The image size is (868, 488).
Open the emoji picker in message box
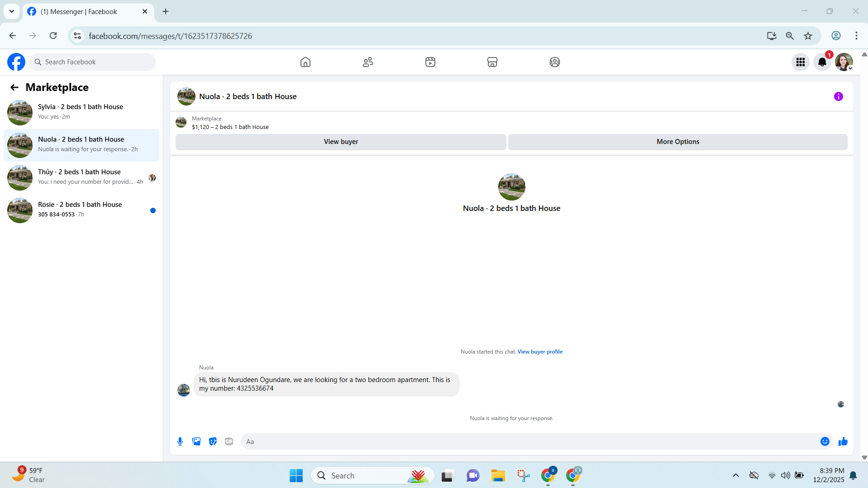(825, 441)
